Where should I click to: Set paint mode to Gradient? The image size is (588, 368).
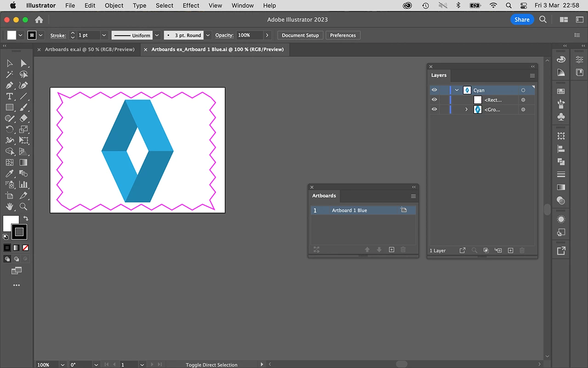pyautogui.click(x=17, y=247)
